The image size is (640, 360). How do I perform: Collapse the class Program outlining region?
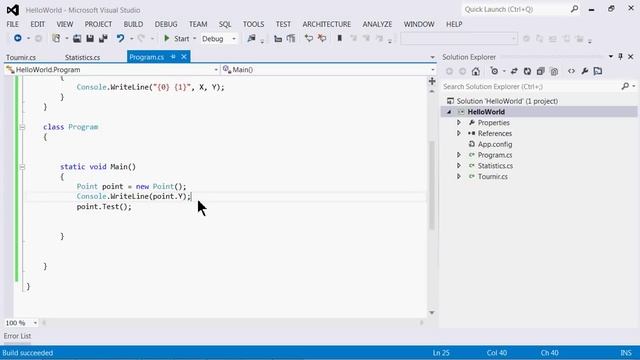point(22,127)
